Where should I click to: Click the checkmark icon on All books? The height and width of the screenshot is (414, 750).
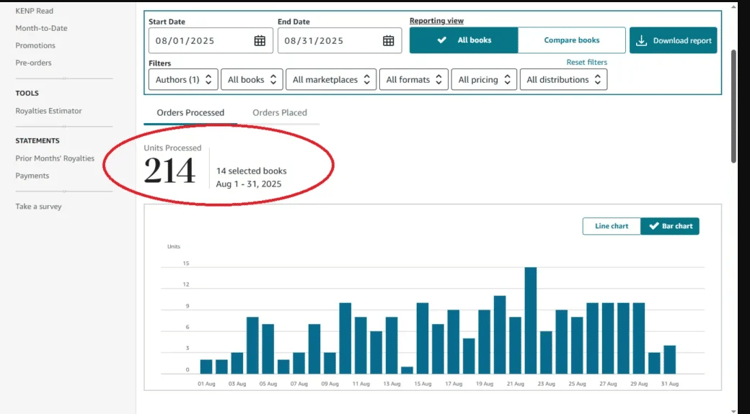tap(442, 40)
